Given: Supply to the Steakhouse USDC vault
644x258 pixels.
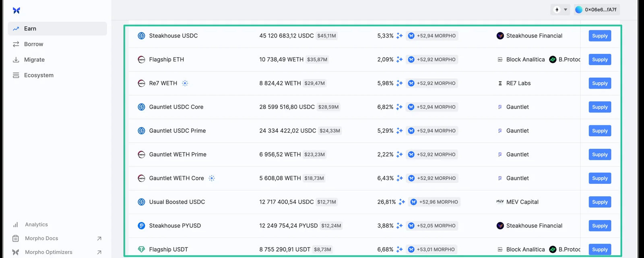Looking at the screenshot, I should [x=600, y=36].
